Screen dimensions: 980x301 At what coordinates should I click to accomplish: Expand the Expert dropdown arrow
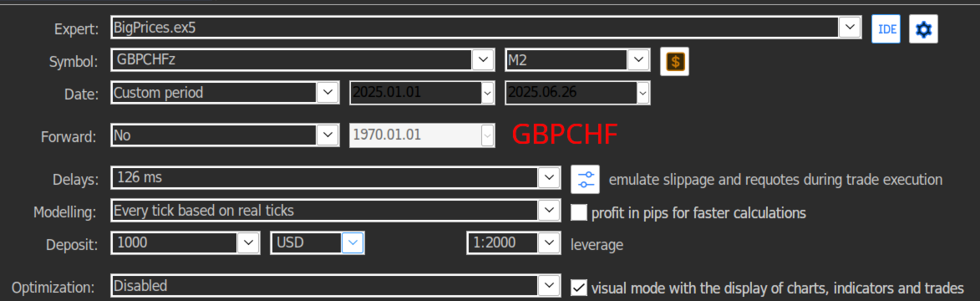tap(850, 28)
